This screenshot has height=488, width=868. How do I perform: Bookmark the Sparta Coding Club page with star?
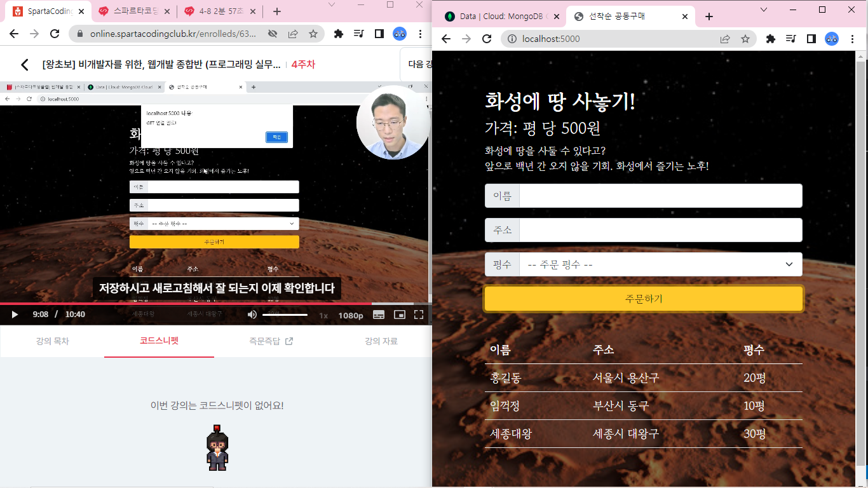click(313, 34)
